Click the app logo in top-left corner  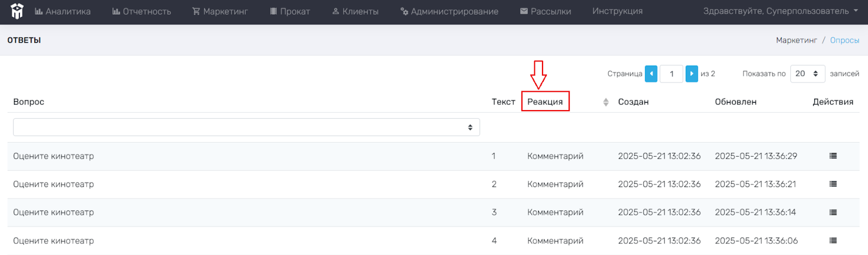17,11
